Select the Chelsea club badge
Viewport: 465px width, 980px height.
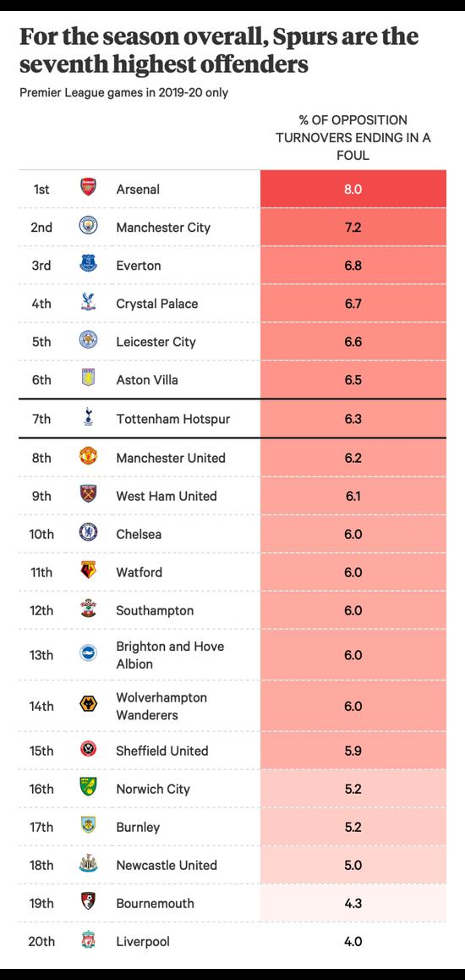tap(89, 532)
